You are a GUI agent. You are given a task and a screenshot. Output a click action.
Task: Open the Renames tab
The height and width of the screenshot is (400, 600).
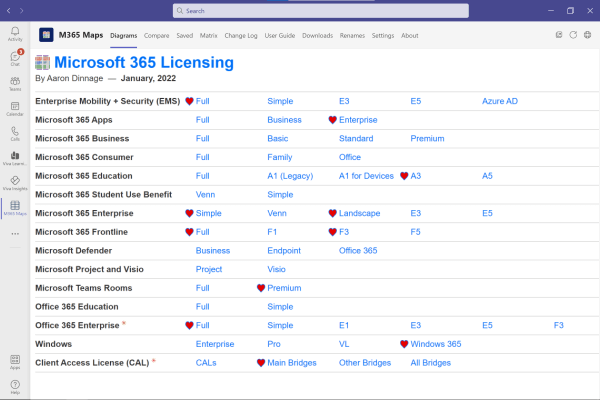352,35
